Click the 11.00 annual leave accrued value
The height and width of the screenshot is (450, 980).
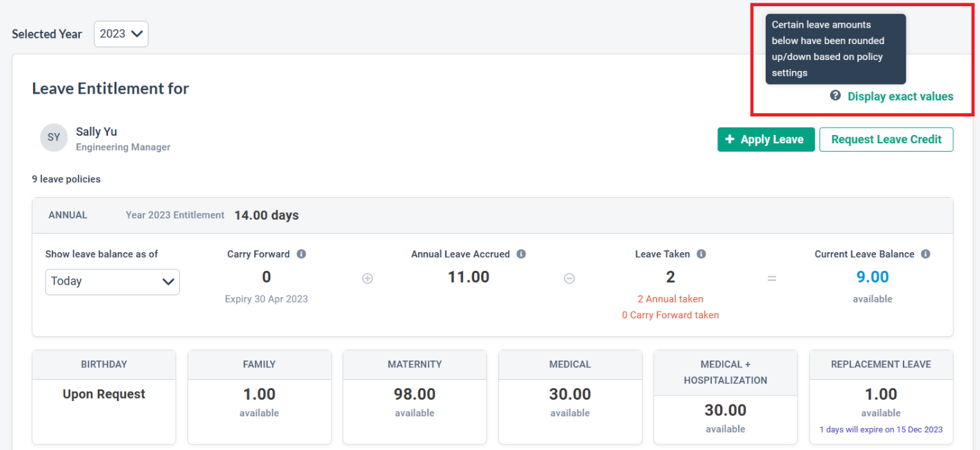click(x=469, y=277)
